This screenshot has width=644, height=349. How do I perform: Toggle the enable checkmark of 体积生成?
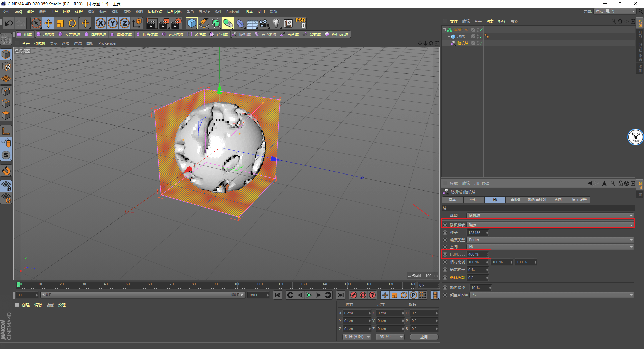click(x=480, y=30)
